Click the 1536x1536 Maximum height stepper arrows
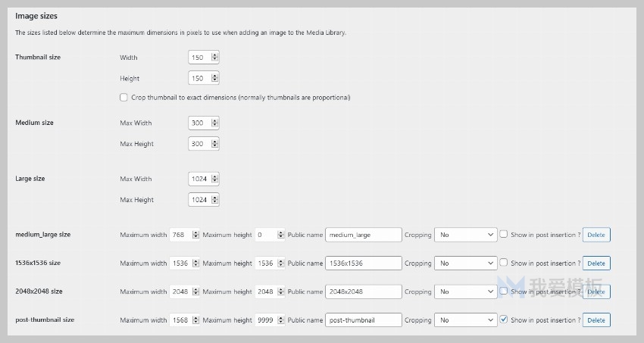The width and height of the screenshot is (644, 343). 280,263
